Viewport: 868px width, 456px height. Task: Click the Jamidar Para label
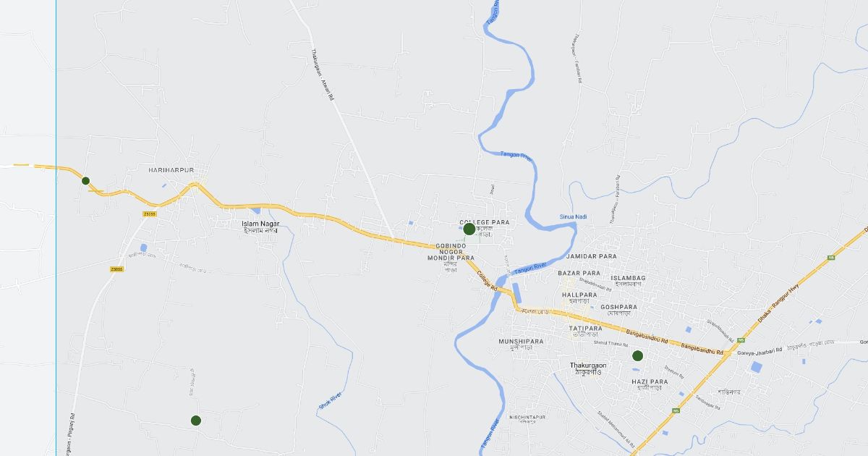point(592,256)
